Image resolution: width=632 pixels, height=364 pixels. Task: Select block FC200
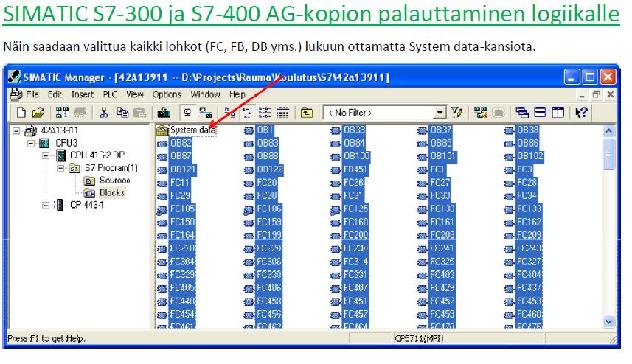click(x=355, y=235)
